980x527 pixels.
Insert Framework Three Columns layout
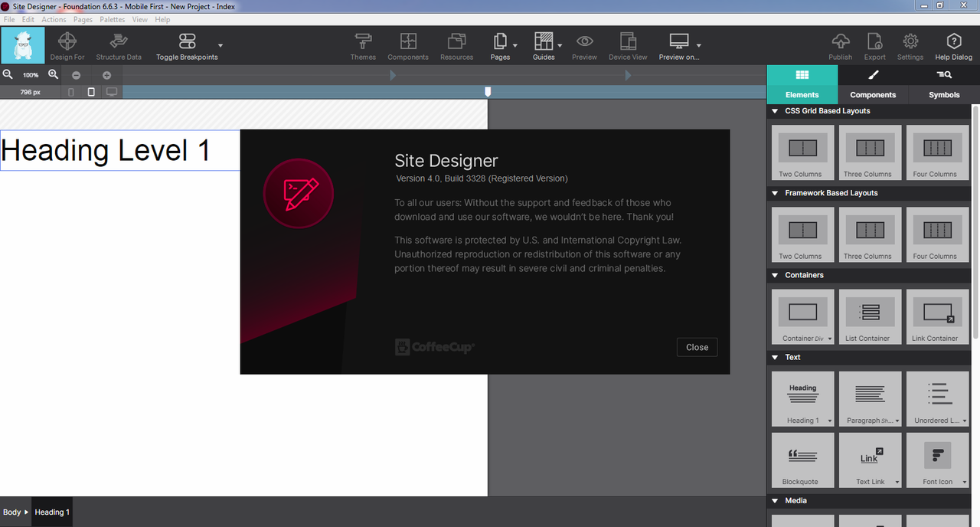(870, 234)
